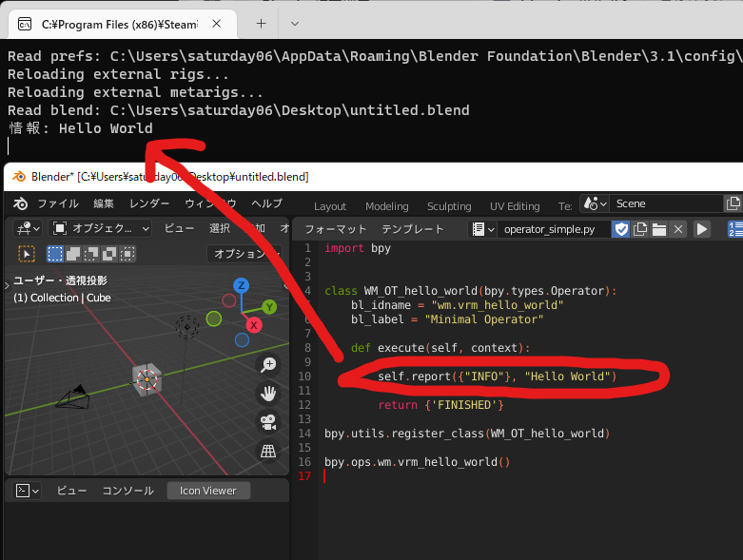The image size is (743, 560).
Task: Click the Icon Viewer button
Action: point(208,491)
